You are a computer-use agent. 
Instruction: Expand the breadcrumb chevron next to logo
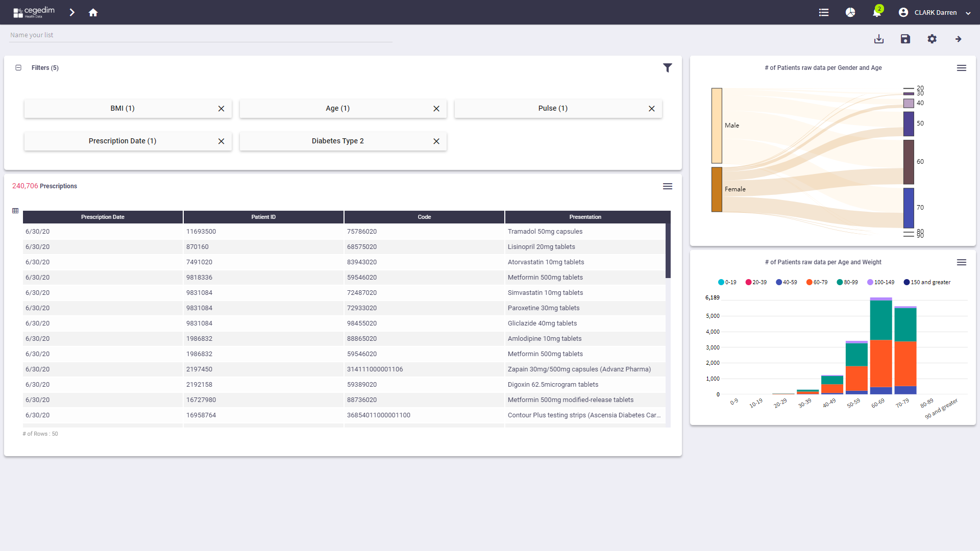[x=72, y=12]
